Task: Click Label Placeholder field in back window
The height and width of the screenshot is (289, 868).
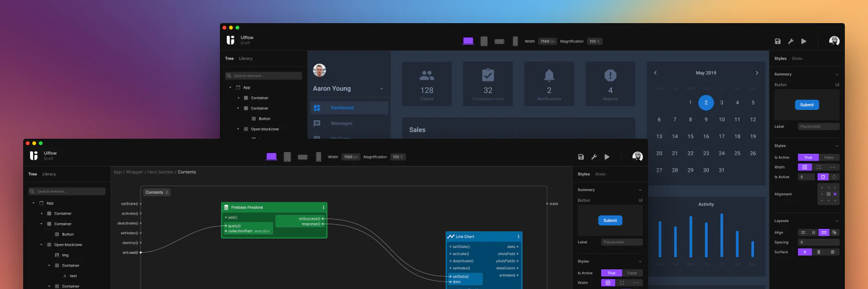Action: (819, 126)
